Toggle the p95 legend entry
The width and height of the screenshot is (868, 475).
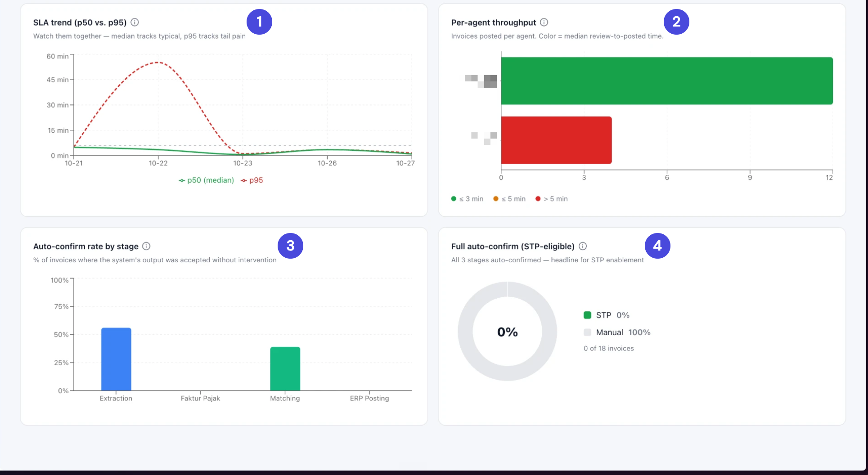pos(252,180)
